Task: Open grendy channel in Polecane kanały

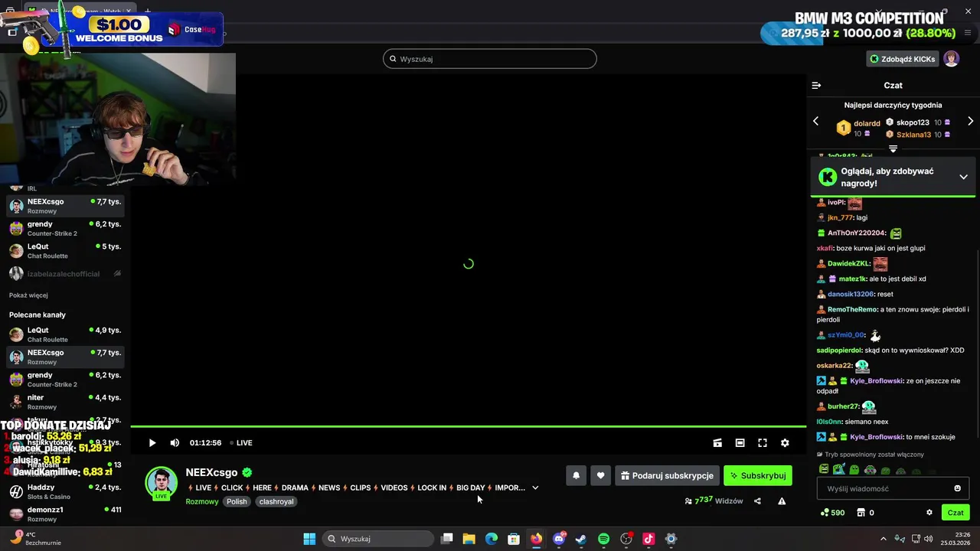Action: click(x=65, y=380)
